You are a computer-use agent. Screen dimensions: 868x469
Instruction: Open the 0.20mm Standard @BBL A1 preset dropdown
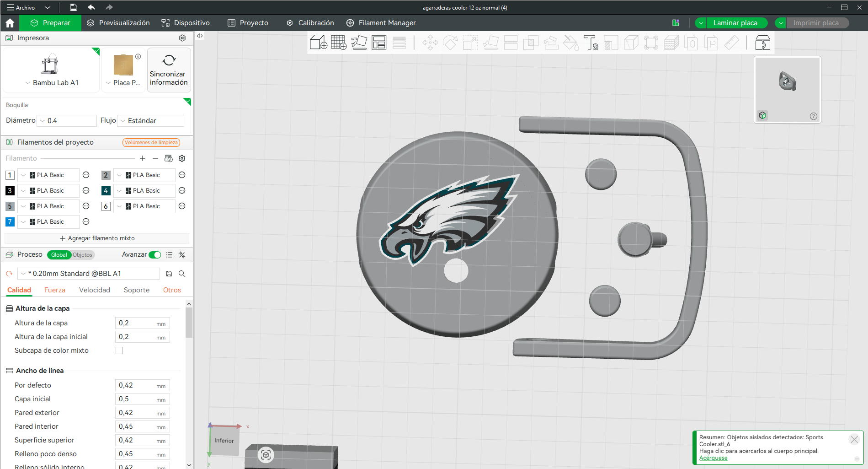(89, 274)
